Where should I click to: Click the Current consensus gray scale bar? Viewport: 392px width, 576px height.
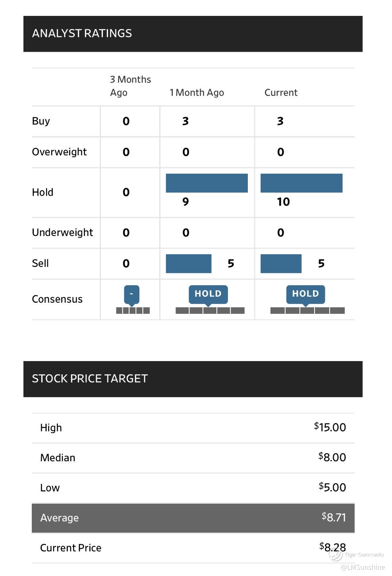[307, 311]
